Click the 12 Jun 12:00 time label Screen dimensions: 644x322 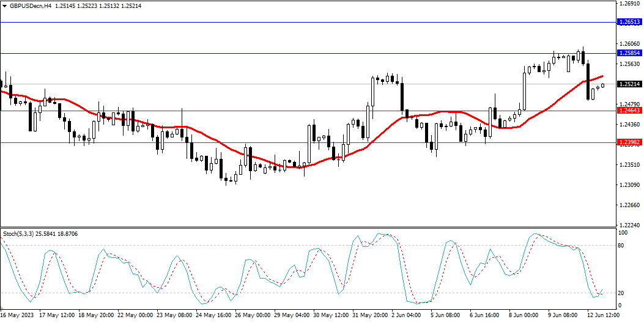coord(602,315)
